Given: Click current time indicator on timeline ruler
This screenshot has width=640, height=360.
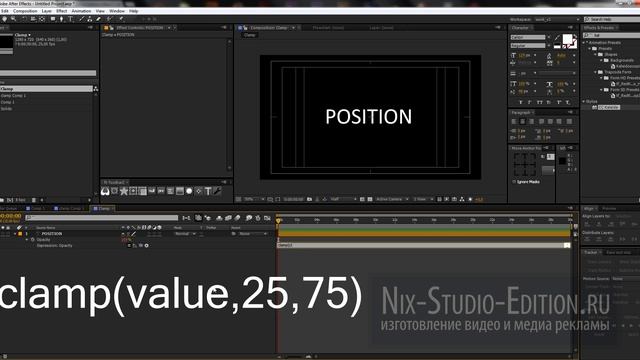Looking at the screenshot, I should pyautogui.click(x=279, y=220).
